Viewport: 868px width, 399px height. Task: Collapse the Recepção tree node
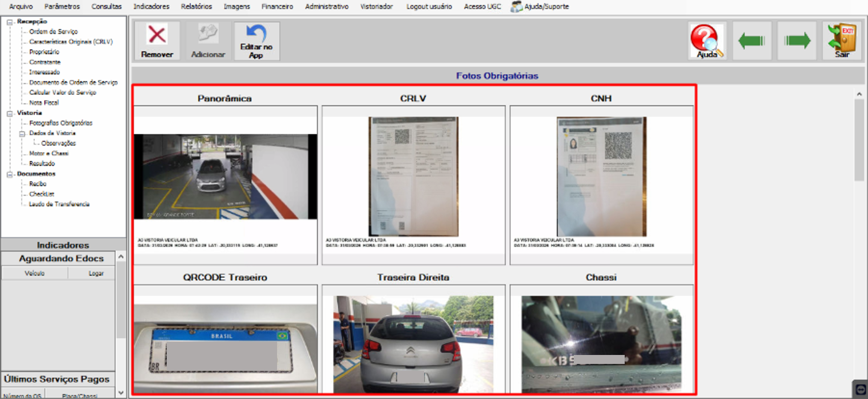point(9,22)
